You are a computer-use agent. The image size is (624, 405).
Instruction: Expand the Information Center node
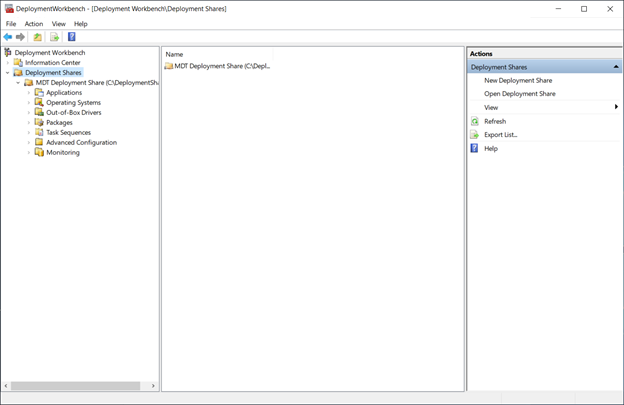click(8, 62)
